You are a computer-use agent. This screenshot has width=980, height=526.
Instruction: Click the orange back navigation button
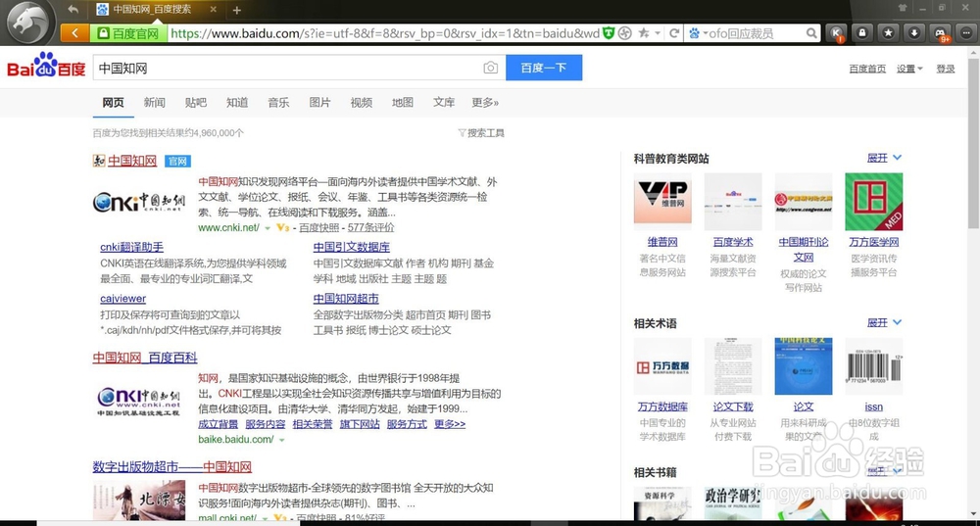[x=75, y=33]
